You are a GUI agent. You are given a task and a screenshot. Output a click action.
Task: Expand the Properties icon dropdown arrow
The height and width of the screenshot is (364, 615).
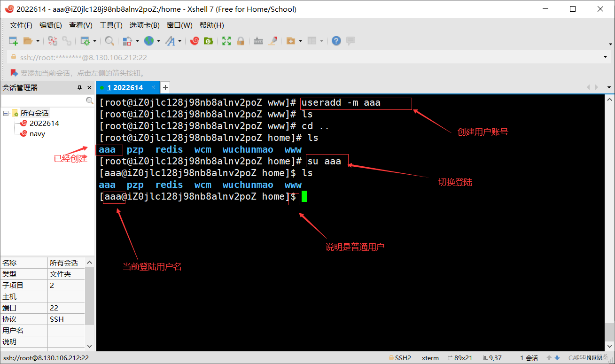[x=94, y=41]
